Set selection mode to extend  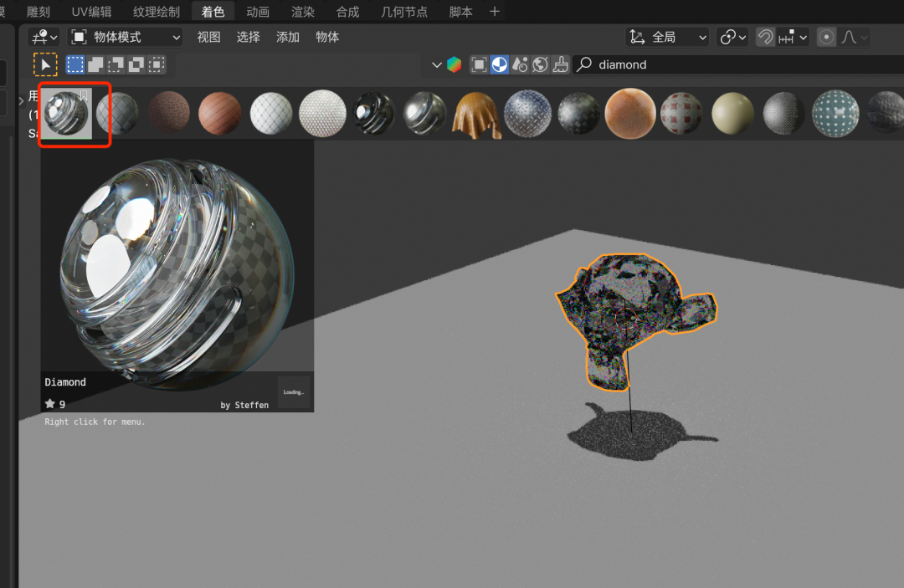(95, 64)
